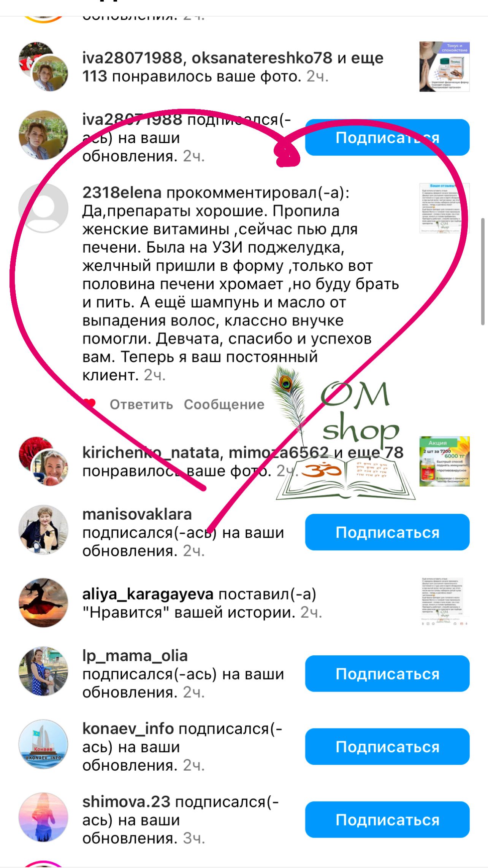
Task: Open 2318elena's gray default profile avatar
Action: coord(44,208)
